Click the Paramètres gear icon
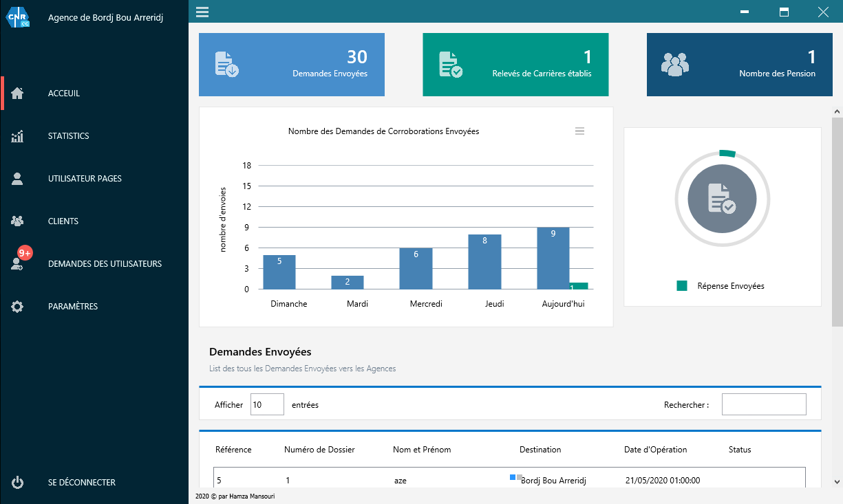 tap(18, 307)
